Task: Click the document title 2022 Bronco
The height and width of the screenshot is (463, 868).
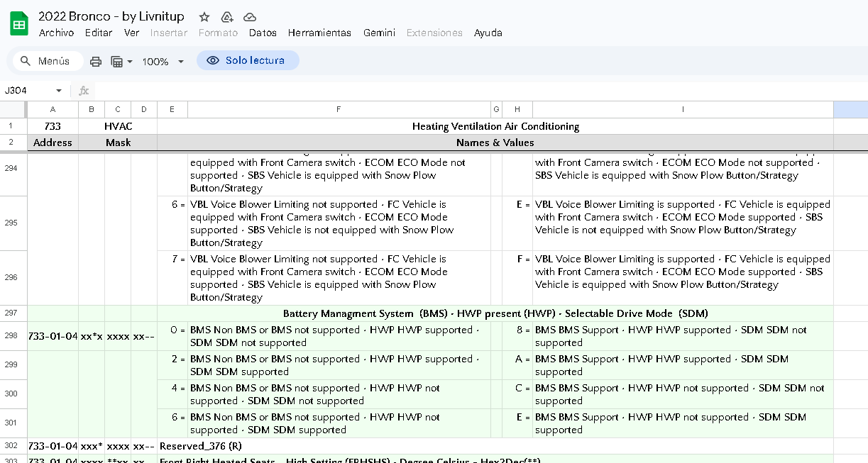Action: (111, 16)
